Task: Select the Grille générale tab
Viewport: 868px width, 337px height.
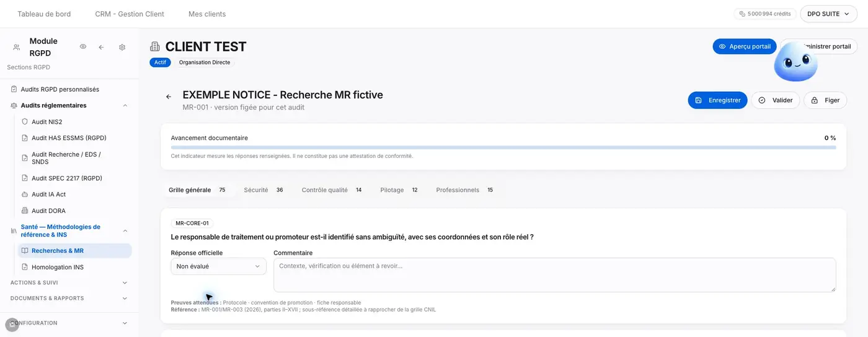Action: tap(197, 190)
